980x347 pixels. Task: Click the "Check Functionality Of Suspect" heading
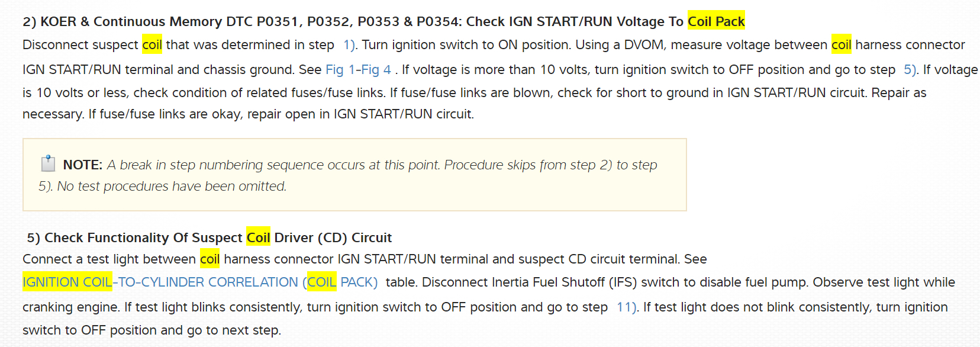click(143, 238)
